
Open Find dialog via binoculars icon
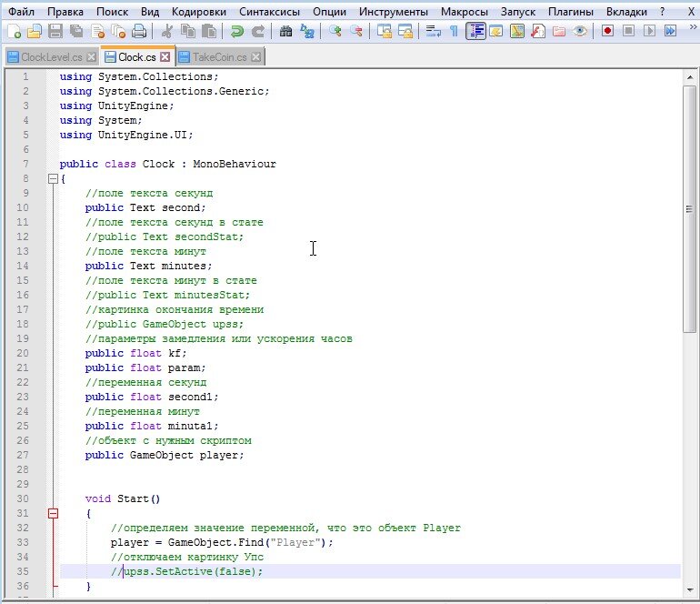coord(285,31)
